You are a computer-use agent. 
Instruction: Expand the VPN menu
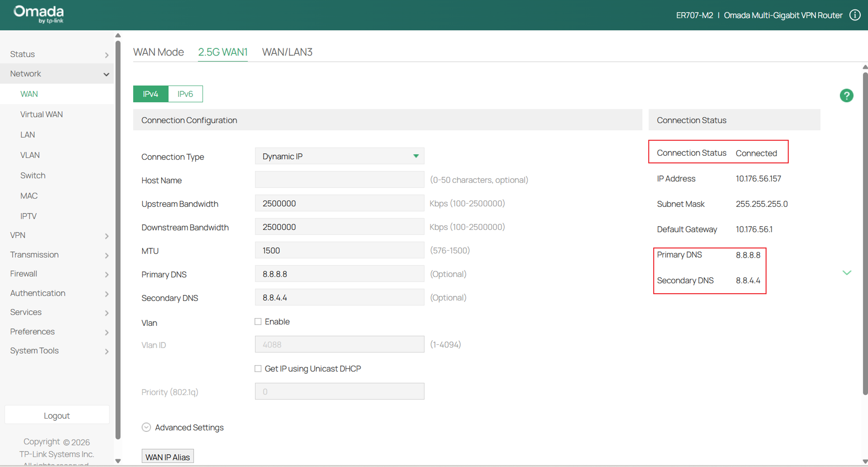pyautogui.click(x=57, y=235)
